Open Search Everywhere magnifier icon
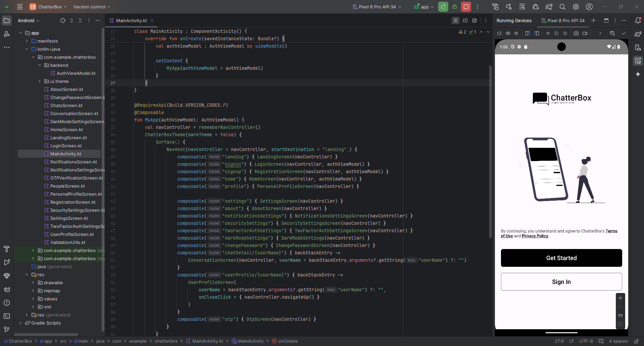644x346 pixels. click(x=562, y=7)
